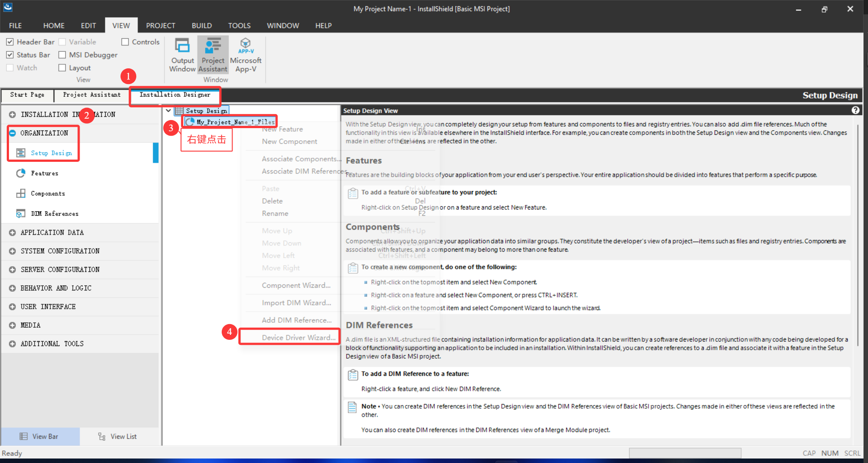Open the Microsoft App-V icon
This screenshot has height=463, width=868.
pyautogui.click(x=246, y=45)
